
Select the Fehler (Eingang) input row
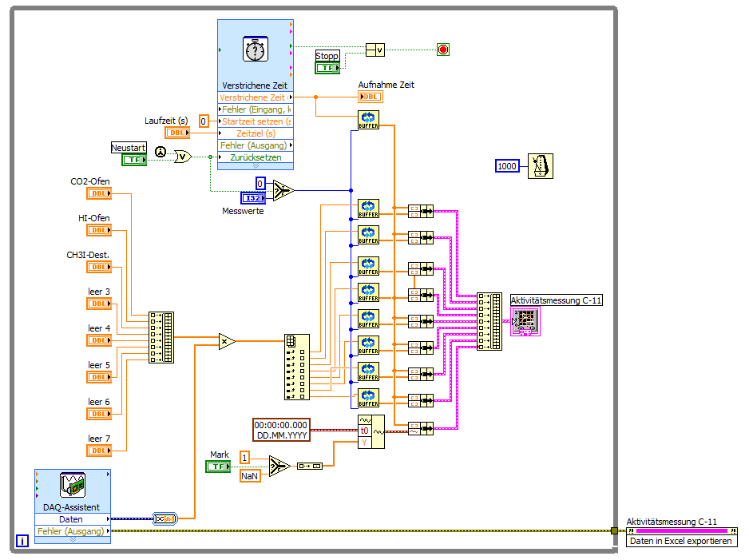pyautogui.click(x=256, y=109)
